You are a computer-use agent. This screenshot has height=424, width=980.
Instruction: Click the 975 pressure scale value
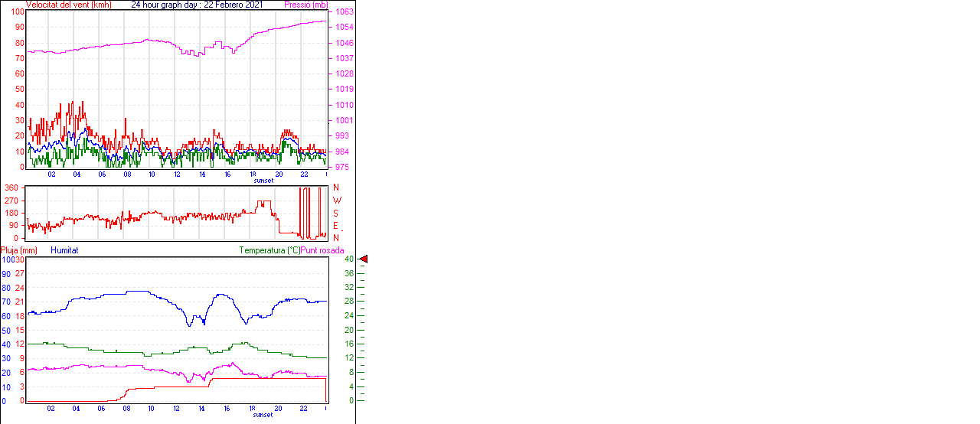pyautogui.click(x=344, y=167)
